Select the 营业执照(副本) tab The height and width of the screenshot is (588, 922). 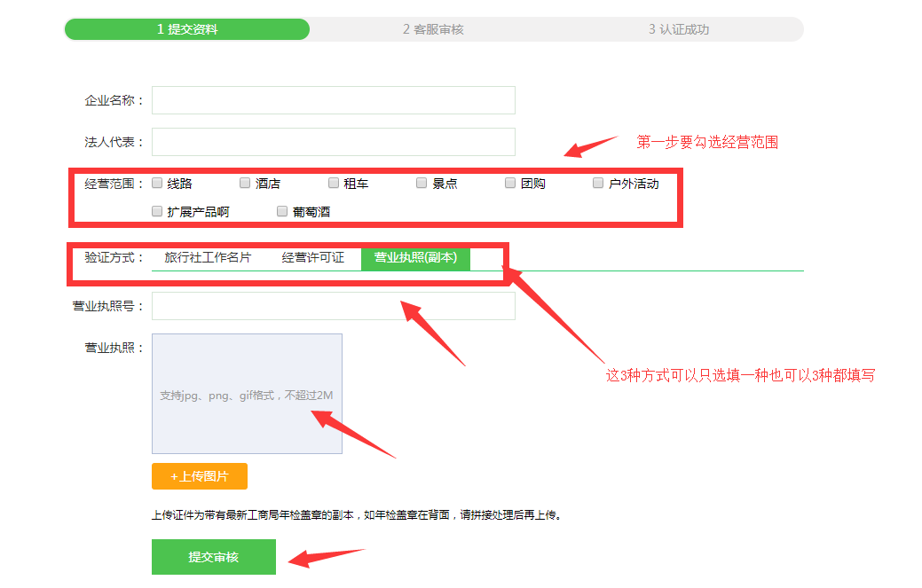pos(415,258)
